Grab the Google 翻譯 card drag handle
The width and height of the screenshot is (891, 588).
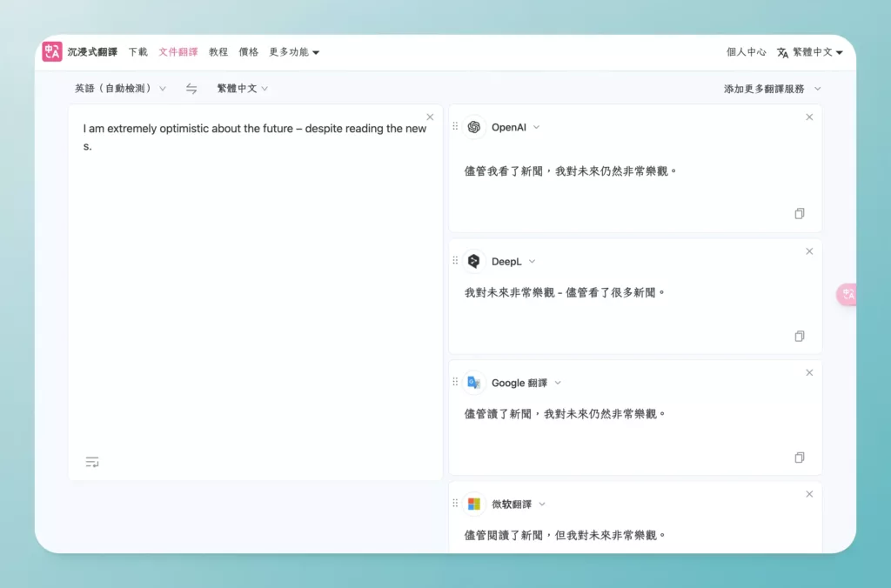click(455, 382)
